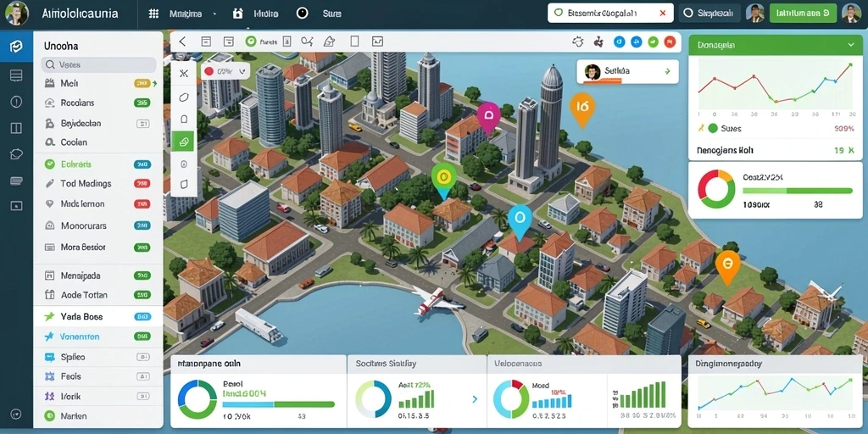868x434 pixels.
Task: Click the red circular button in the toolbar
Action: click(x=670, y=42)
